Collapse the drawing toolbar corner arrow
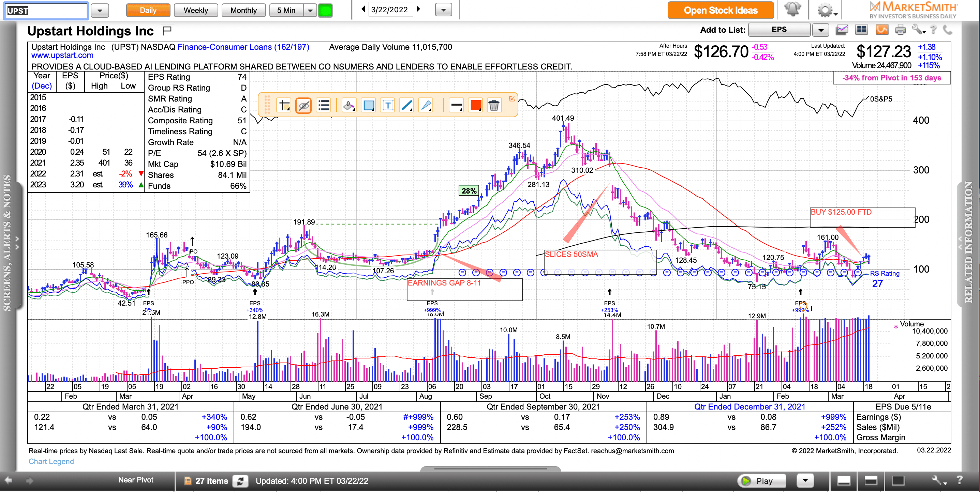980x492 pixels. (512, 99)
